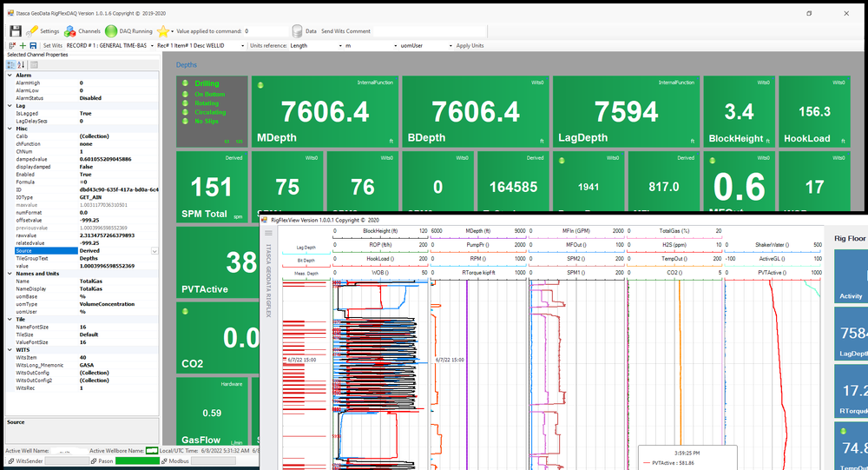Open the Units reference Length dropdown
This screenshot has height=470, width=868.
(340, 46)
